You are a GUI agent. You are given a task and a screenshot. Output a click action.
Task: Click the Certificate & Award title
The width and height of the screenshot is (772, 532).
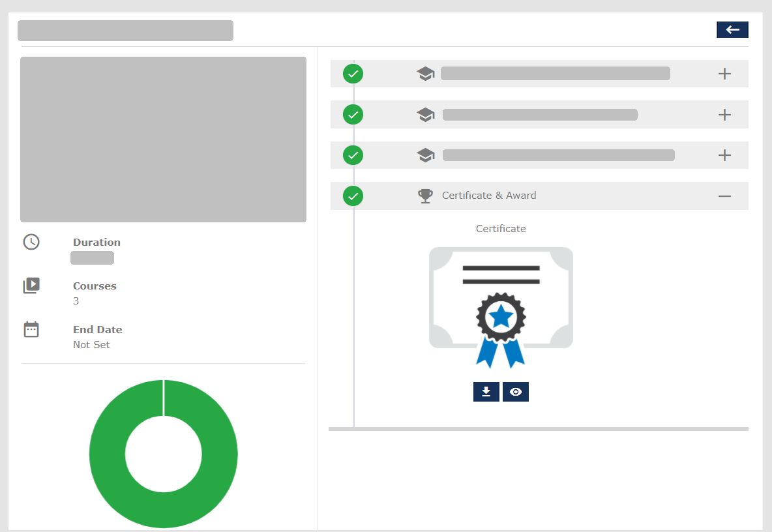(x=489, y=196)
